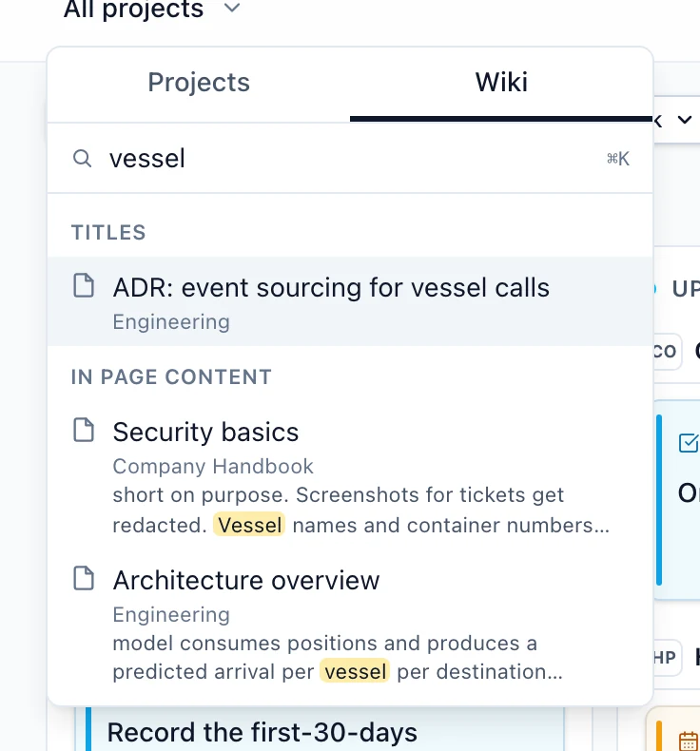Open 'ADR: event sourcing for vessel calls' result

(x=350, y=301)
